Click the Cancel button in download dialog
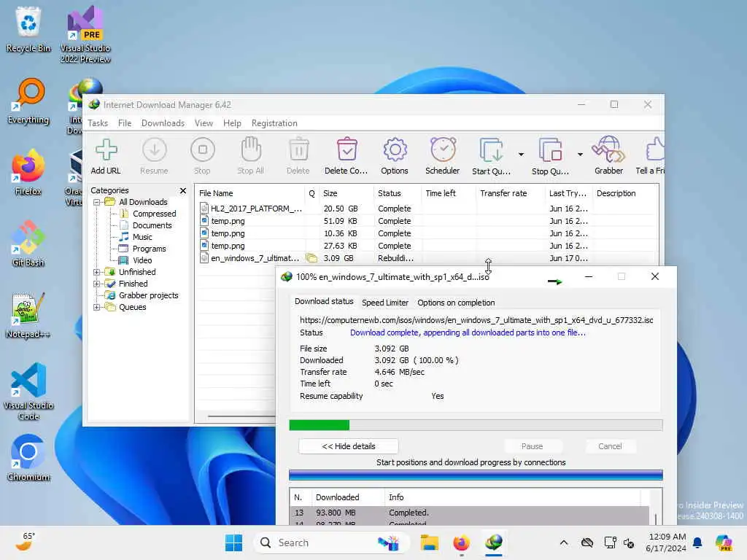Screen dimensions: 747x560 coord(610,446)
